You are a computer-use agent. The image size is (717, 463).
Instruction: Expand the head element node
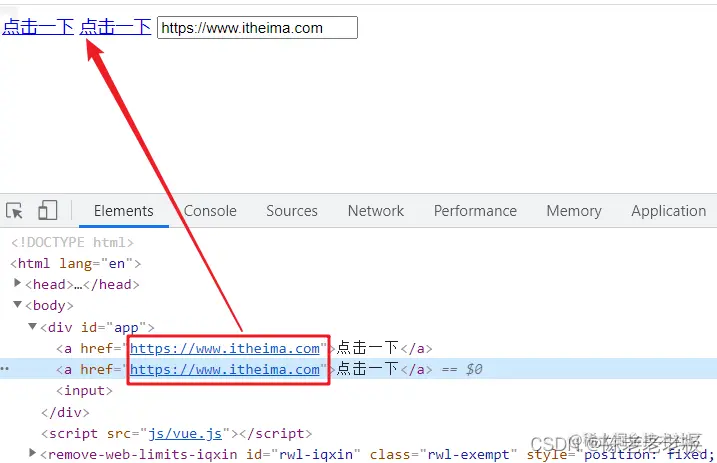click(17, 283)
